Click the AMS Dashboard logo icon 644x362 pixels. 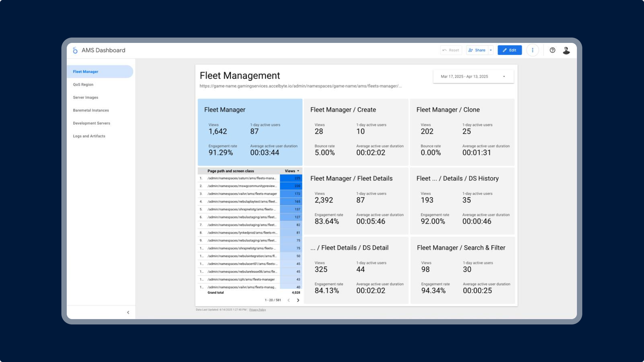(75, 50)
